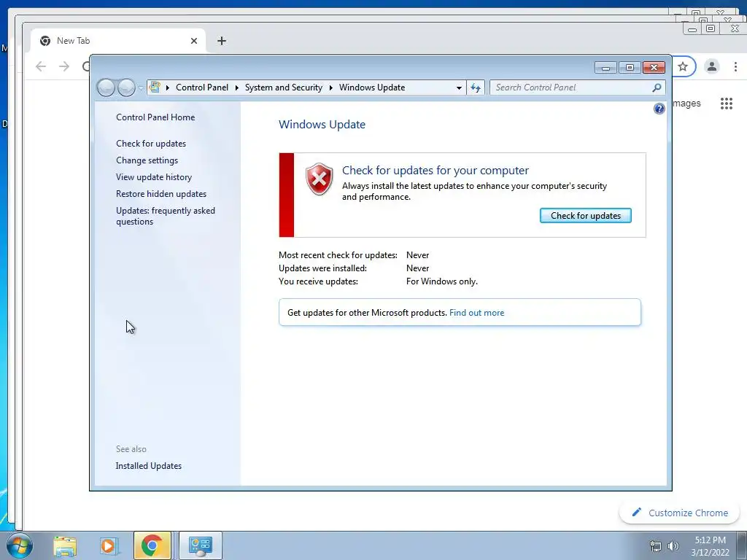Open Updates: frequently asked questions link
Image resolution: width=747 pixels, height=560 pixels.
166,216
